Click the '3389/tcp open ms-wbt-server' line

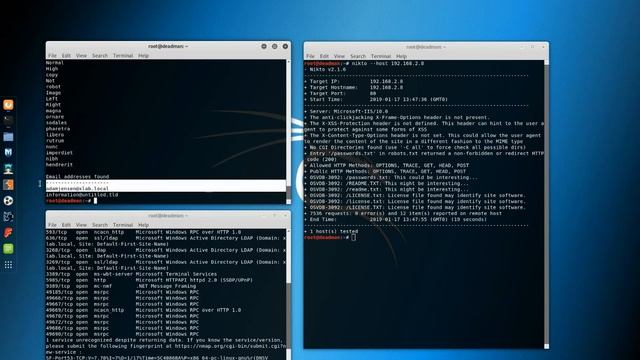[131, 274]
